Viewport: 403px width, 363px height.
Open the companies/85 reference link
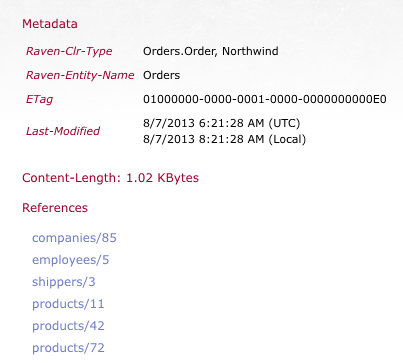click(74, 238)
